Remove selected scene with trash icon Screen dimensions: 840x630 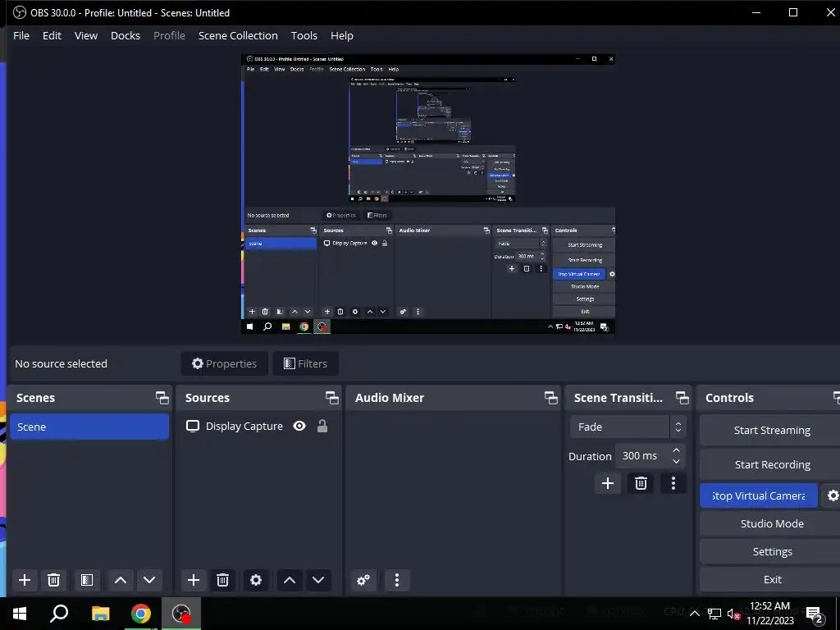click(53, 580)
